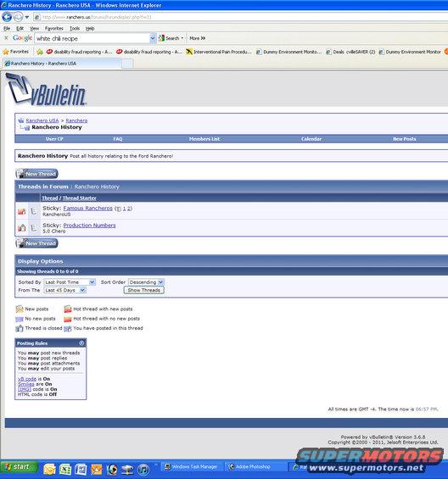Open the Word icon in quick launch
Viewport: 448px width, 479px height.
click(x=81, y=469)
